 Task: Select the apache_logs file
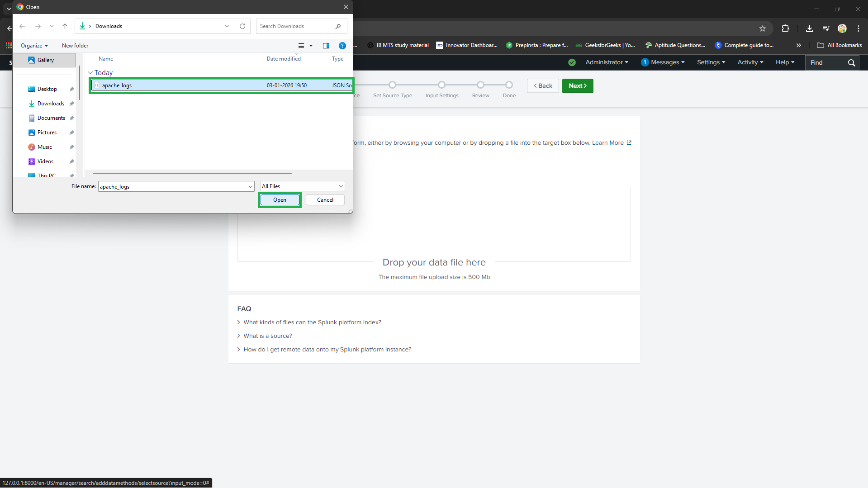222,85
